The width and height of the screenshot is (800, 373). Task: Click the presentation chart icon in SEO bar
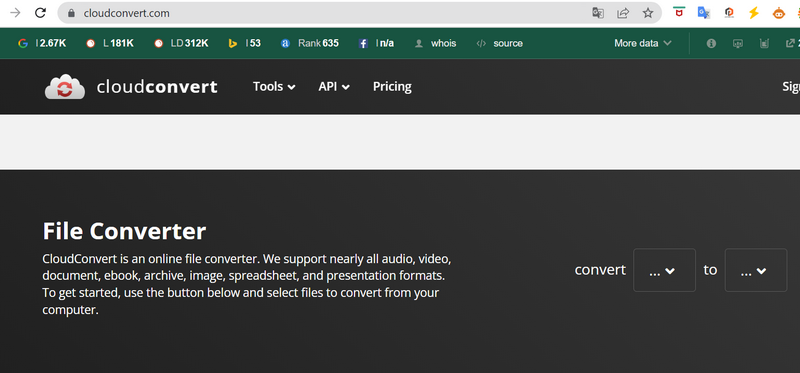pos(738,43)
